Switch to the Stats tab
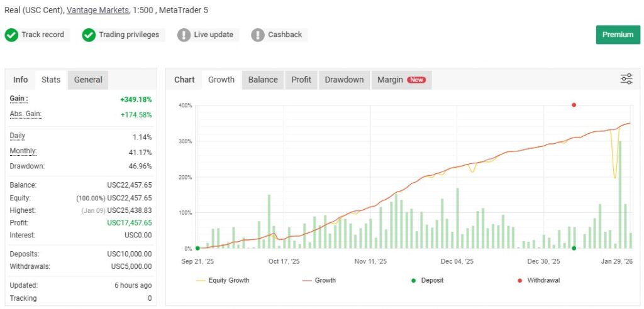 51,80
